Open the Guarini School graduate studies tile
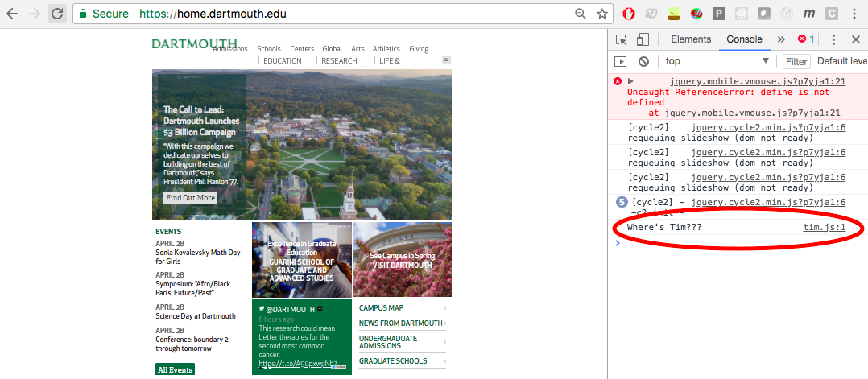The height and width of the screenshot is (379, 868). click(x=302, y=260)
